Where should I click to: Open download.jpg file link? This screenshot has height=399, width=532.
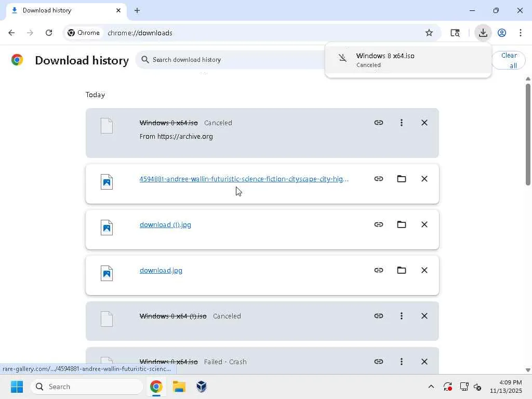161,270
